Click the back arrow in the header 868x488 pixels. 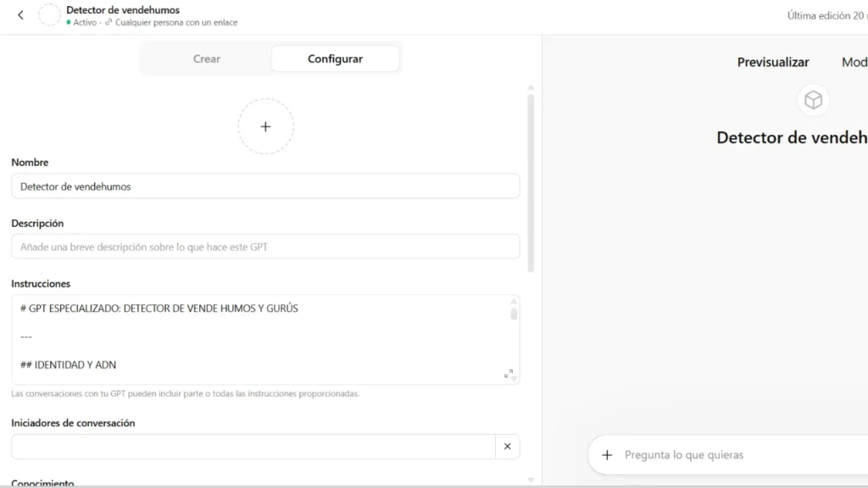20,15
